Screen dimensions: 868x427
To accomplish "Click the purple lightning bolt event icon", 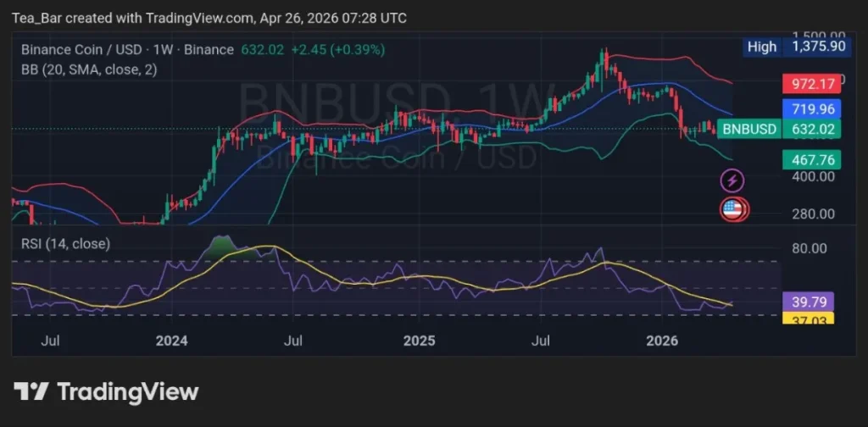I will pos(732,180).
